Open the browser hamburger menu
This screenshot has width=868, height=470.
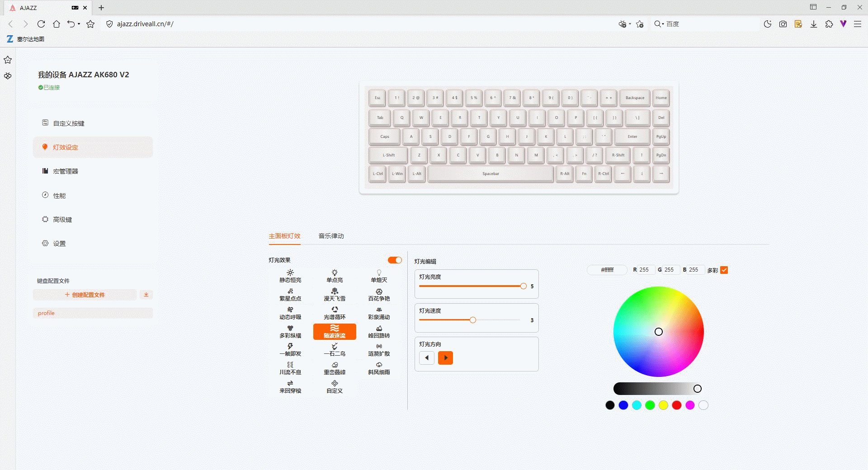857,24
